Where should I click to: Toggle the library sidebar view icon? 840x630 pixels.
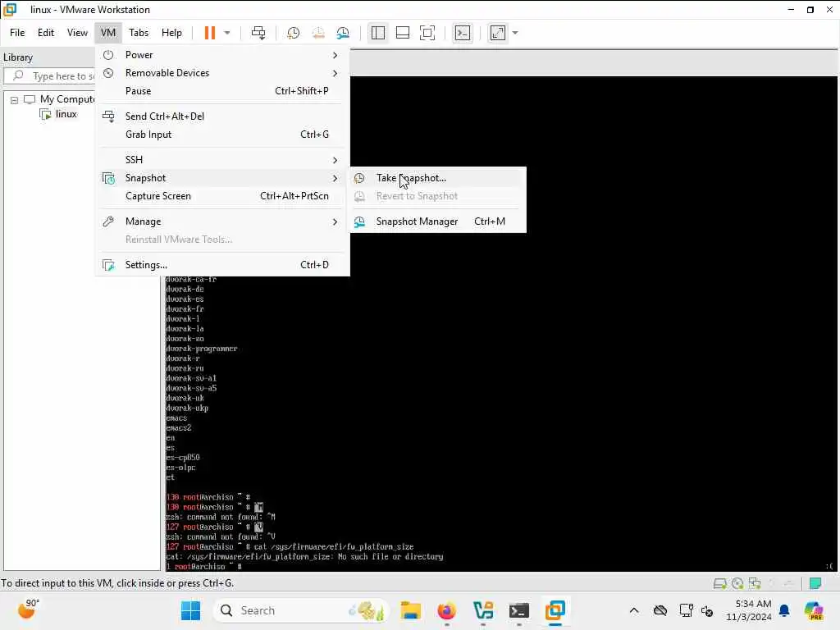tap(377, 33)
